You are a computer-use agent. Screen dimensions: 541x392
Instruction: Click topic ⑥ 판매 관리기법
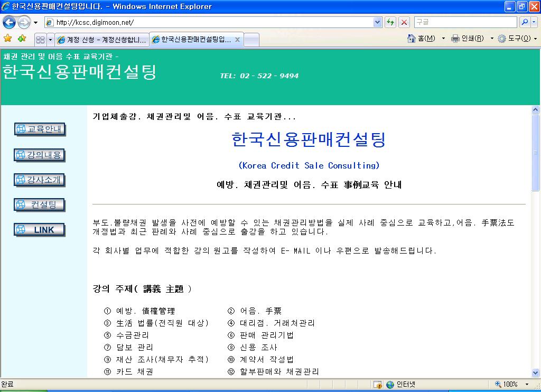[260, 335]
